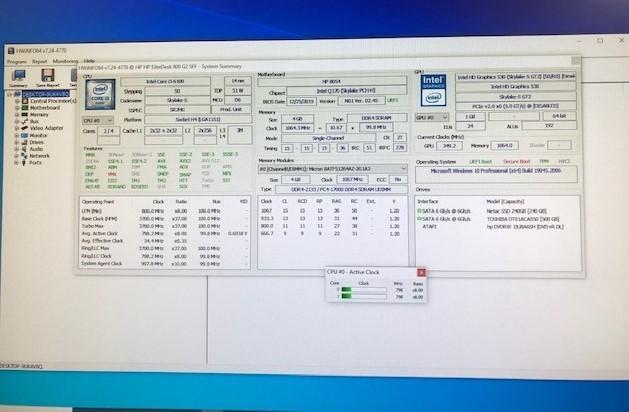Click the green SATA icon beside the SSD 240GB drive

[x=419, y=211]
